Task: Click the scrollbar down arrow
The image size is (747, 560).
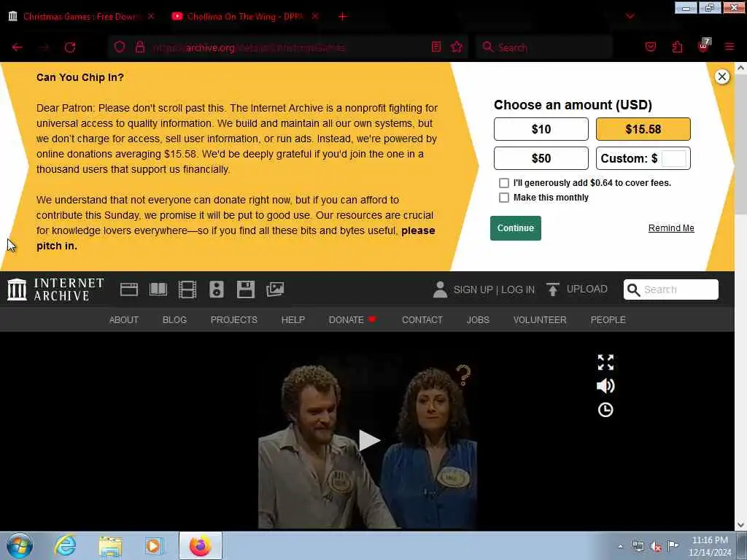Action: 741,525
